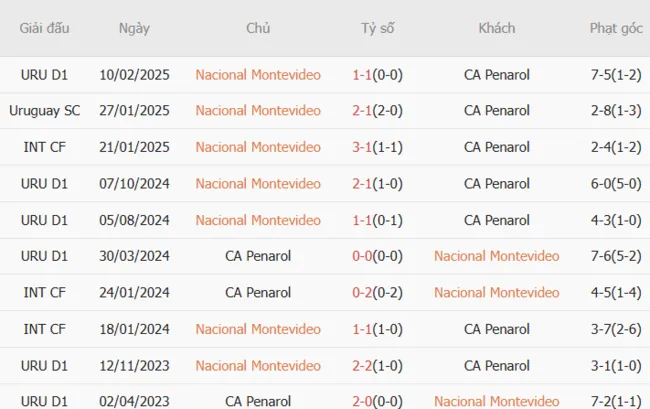Click the "Giải đấu" column header
Image resolution: width=650 pixels, height=409 pixels.
click(x=45, y=28)
